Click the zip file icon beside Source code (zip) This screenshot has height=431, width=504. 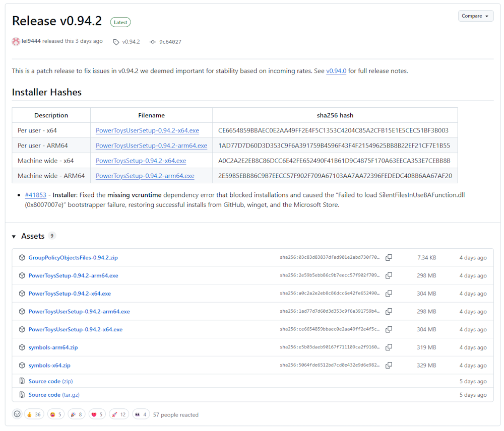(x=22, y=381)
